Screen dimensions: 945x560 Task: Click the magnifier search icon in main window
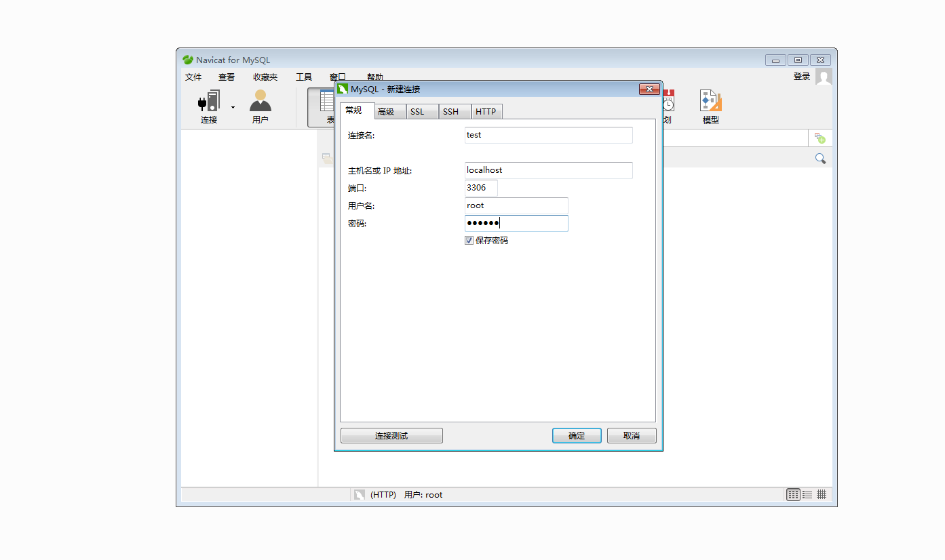820,159
